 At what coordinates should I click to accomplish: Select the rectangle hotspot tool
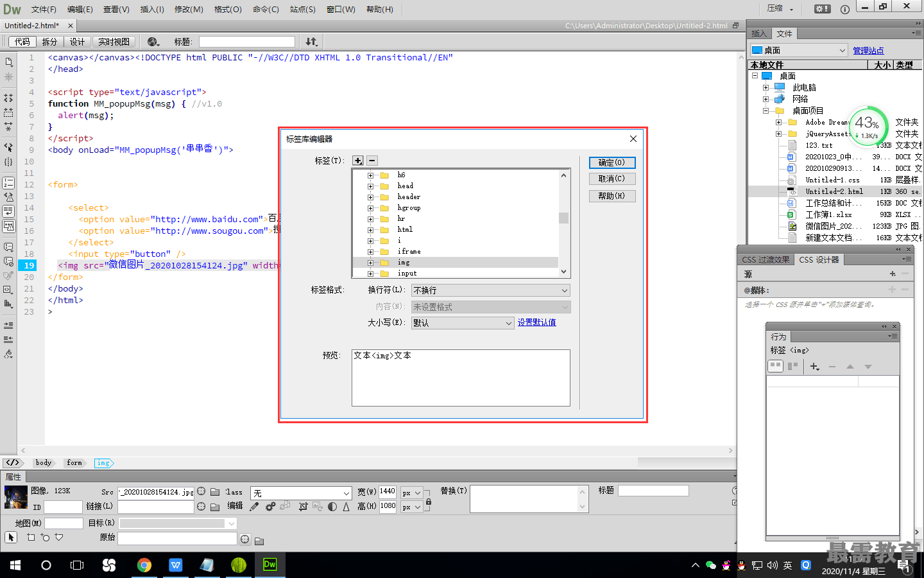click(31, 538)
